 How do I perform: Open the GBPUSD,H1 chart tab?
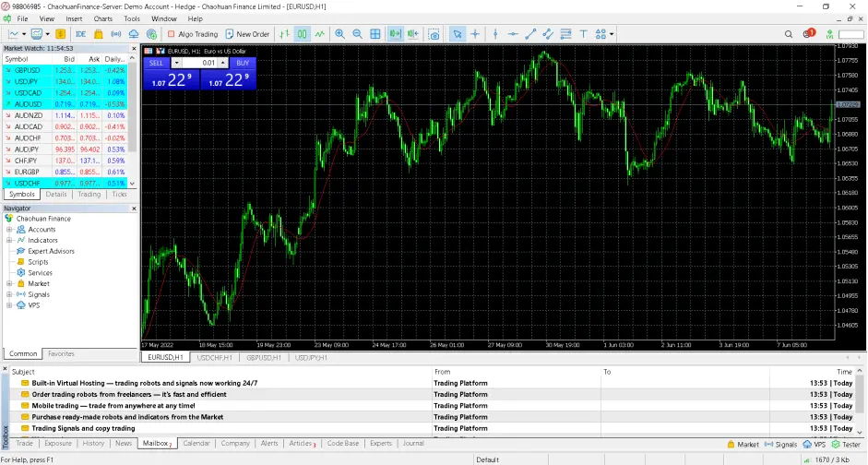pyautogui.click(x=264, y=358)
